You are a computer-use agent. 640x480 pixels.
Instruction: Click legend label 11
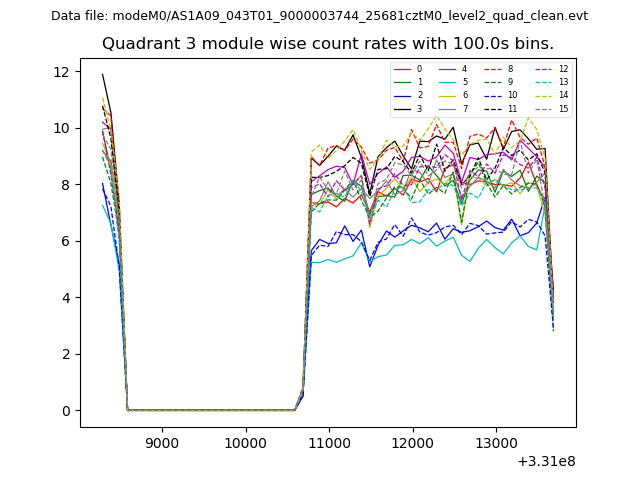513,108
